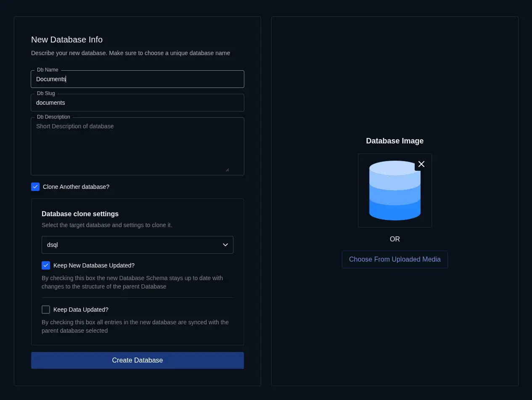Viewport: 532px width, 400px height.
Task: Click the Database Image label
Action: pyautogui.click(x=395, y=141)
